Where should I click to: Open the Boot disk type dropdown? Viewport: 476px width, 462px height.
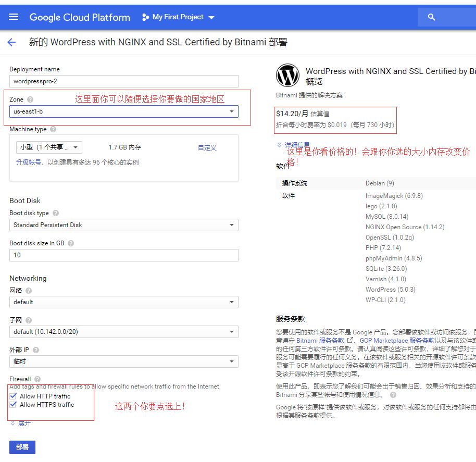coord(124,225)
